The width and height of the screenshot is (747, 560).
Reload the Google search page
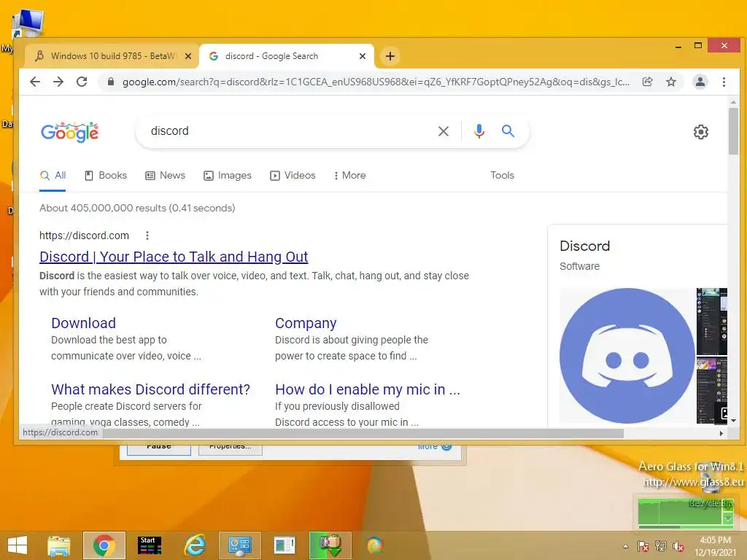click(82, 82)
